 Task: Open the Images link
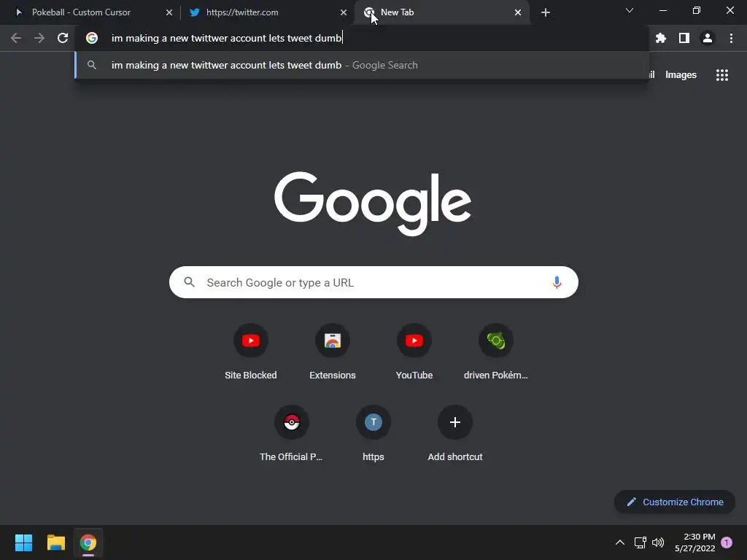pyautogui.click(x=681, y=75)
